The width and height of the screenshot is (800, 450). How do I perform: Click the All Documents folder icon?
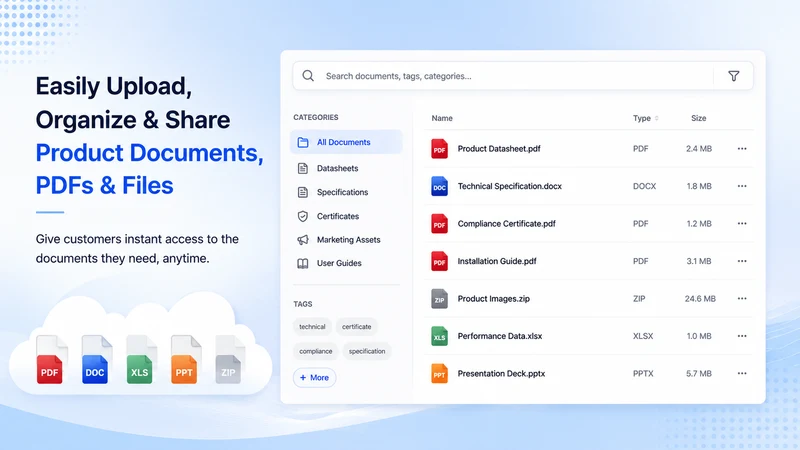tap(303, 142)
